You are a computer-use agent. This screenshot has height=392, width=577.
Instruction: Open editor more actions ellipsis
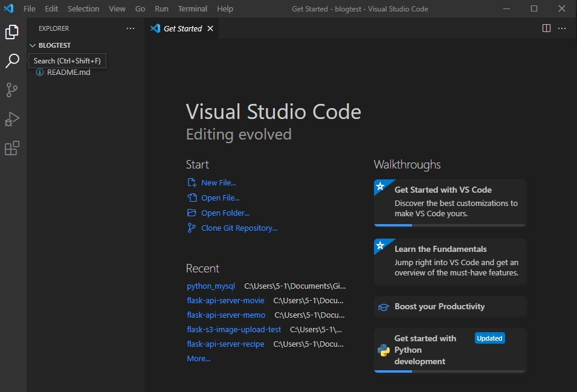coord(562,28)
